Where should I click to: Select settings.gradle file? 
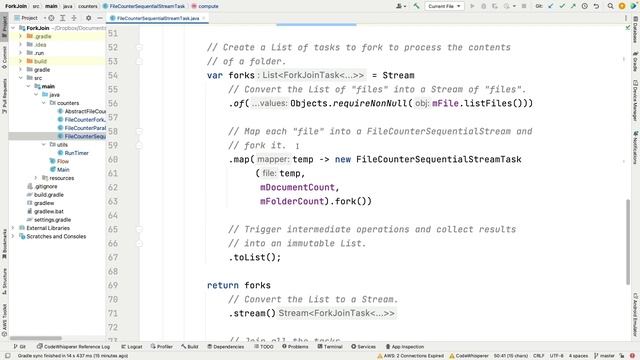(x=49, y=220)
